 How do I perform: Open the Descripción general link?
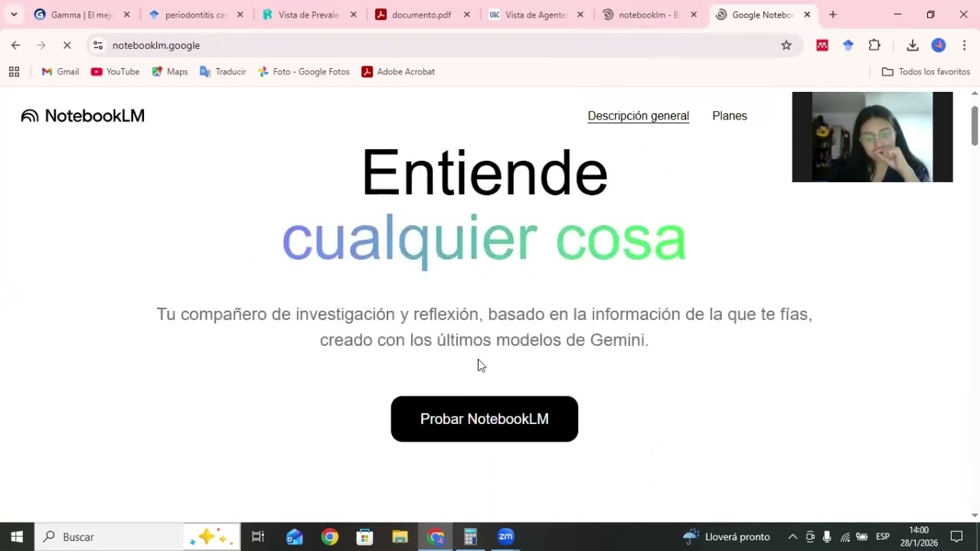pyautogui.click(x=639, y=116)
